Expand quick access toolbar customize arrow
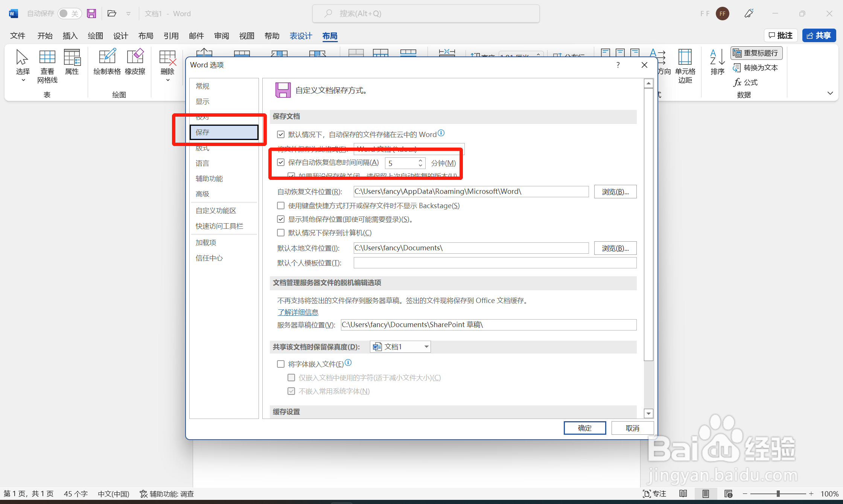Image resolution: width=843 pixels, height=504 pixels. (128, 14)
